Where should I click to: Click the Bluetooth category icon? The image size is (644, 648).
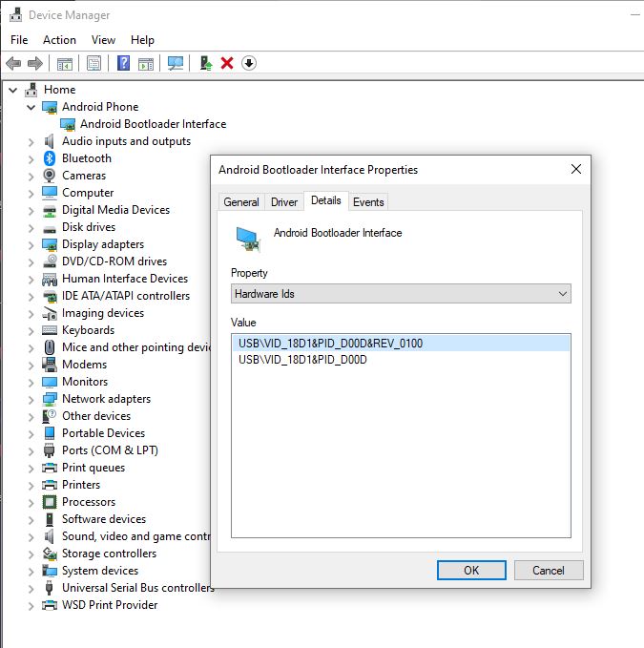pyautogui.click(x=50, y=158)
